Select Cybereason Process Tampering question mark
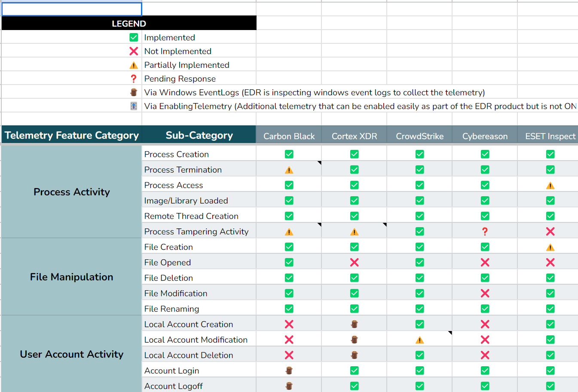The height and width of the screenshot is (392, 578). point(485,231)
